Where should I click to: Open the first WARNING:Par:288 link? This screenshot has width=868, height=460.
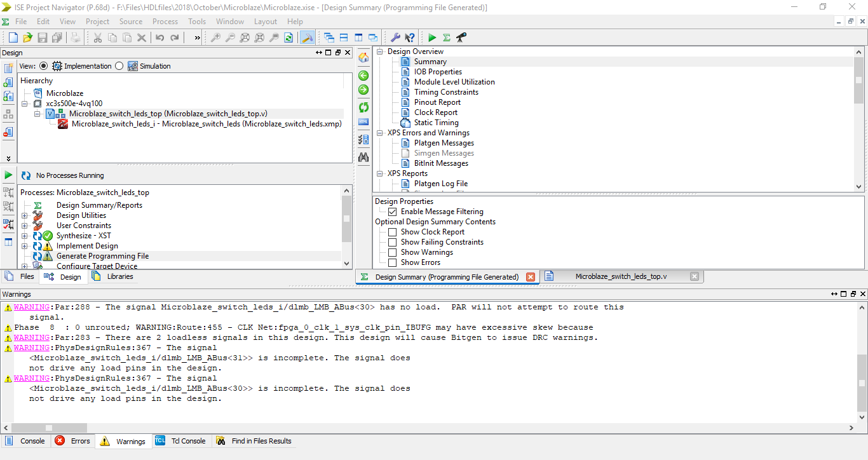(x=32, y=307)
